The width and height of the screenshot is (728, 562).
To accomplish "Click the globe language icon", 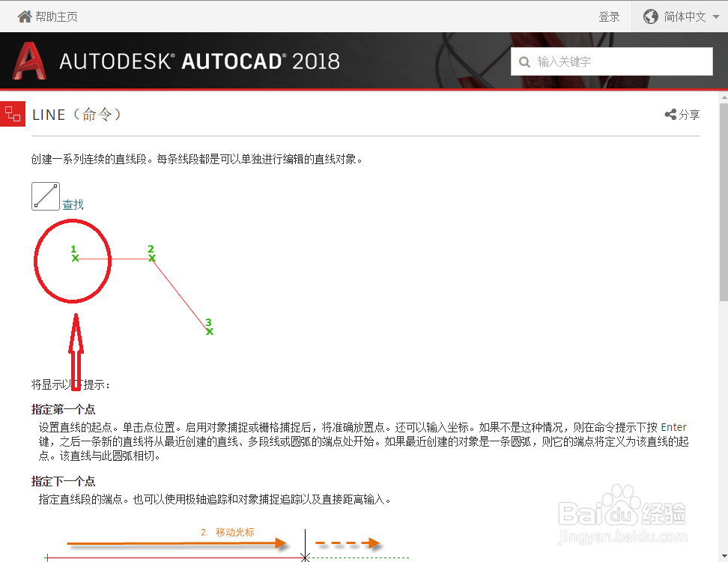I will 650,16.
